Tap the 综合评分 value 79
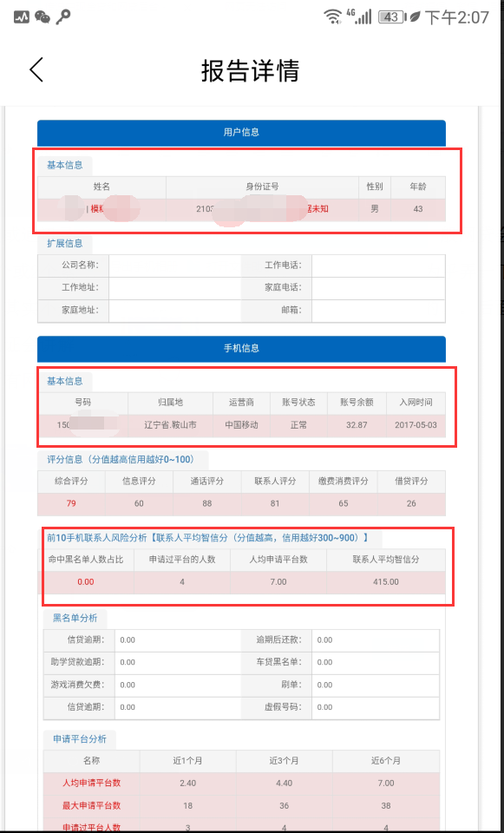 coord(71,503)
